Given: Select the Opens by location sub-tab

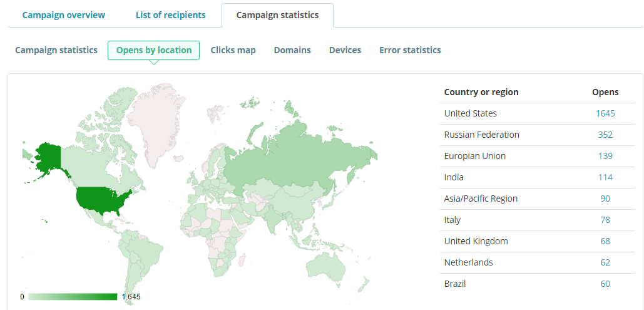Looking at the screenshot, I should coord(154,50).
